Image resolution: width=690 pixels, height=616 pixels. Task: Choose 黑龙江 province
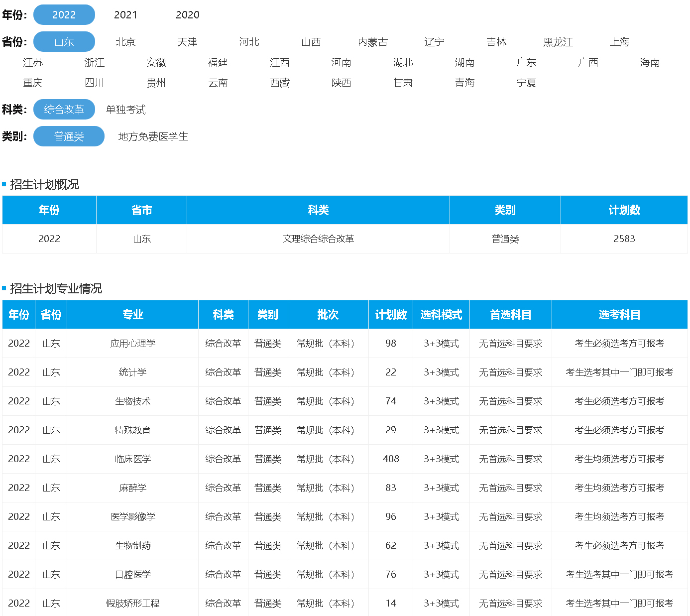pyautogui.click(x=558, y=42)
